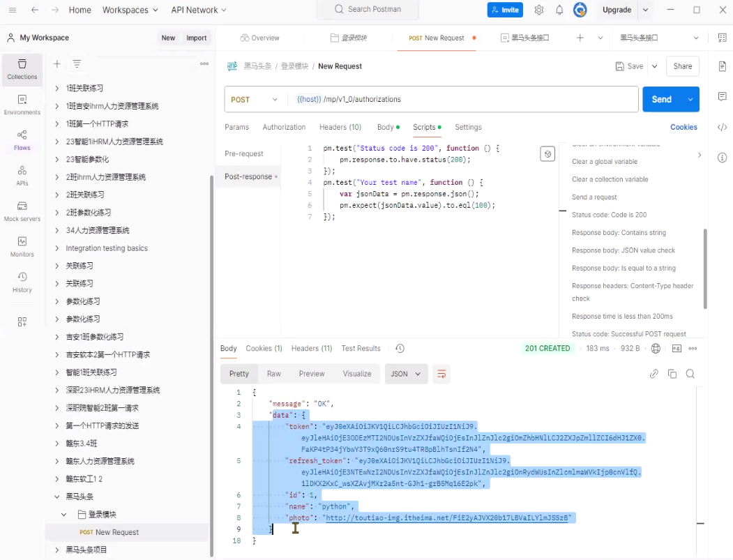Open the Save options dropdown arrow
Image resolution: width=733 pixels, height=560 pixels.
click(655, 66)
